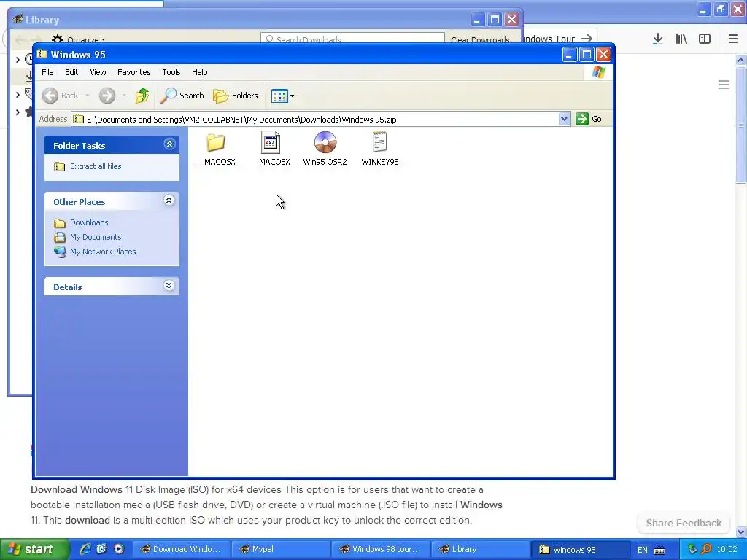This screenshot has height=560, width=747.
Task: Open My Network Places link
Action: tap(103, 252)
